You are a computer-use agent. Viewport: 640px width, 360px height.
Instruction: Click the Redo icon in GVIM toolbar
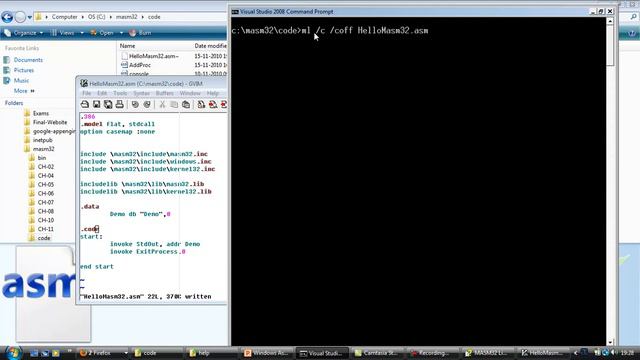(147, 104)
